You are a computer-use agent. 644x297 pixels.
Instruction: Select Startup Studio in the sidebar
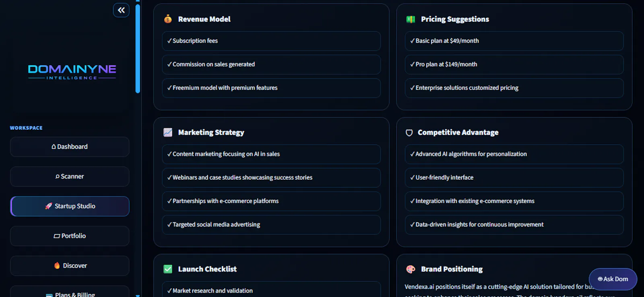coord(70,206)
